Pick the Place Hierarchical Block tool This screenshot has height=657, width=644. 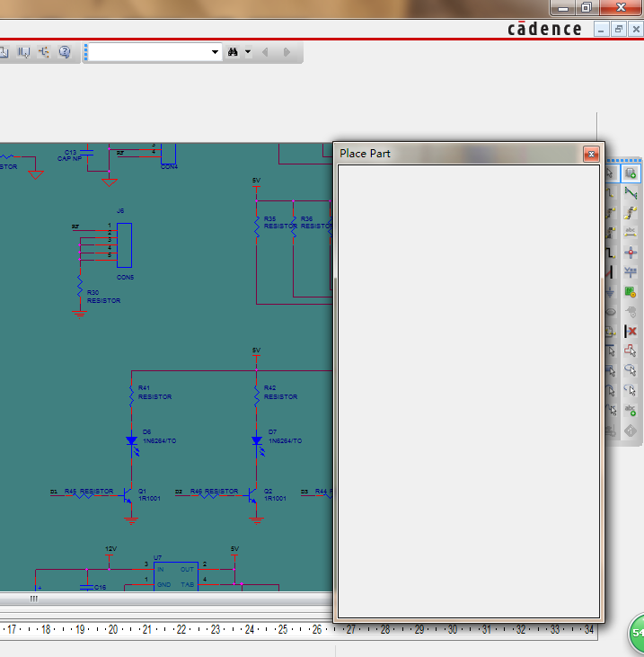(631, 292)
